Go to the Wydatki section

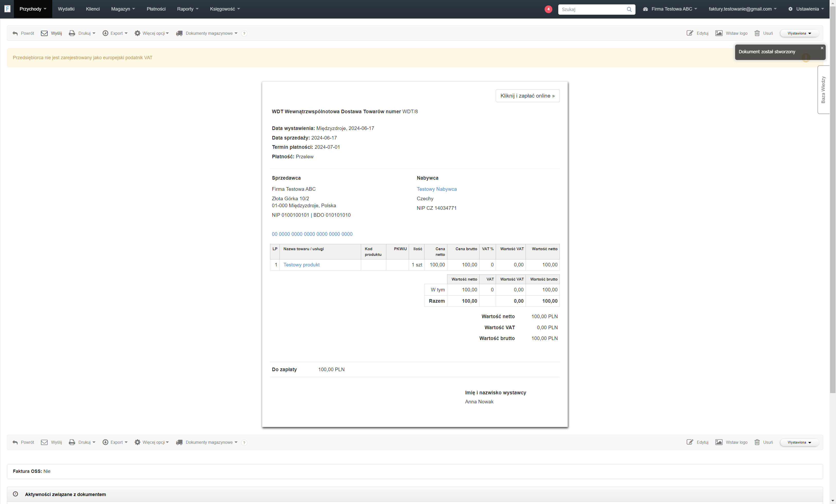click(66, 9)
